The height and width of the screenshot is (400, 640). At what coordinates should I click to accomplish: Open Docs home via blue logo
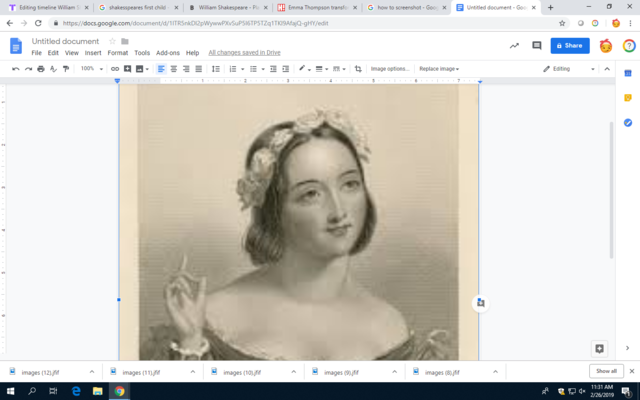click(x=16, y=46)
